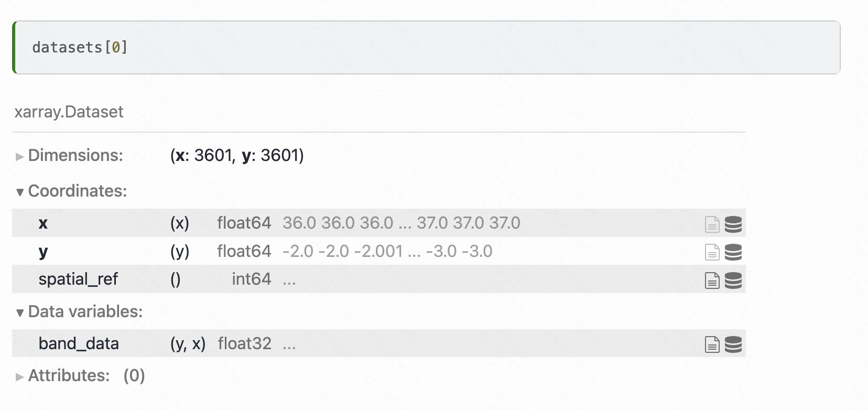This screenshot has height=410, width=868.
Task: Select the y coordinate name
Action: (43, 251)
